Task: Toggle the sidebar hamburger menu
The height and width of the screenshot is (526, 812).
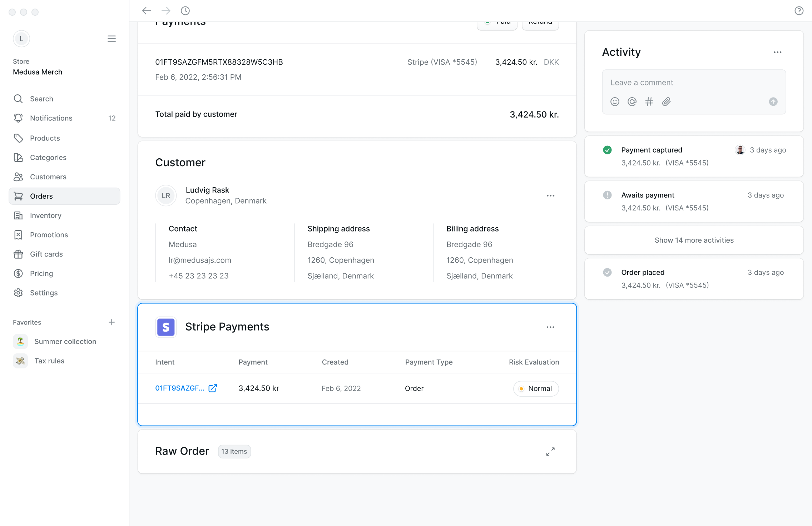Action: pos(112,39)
